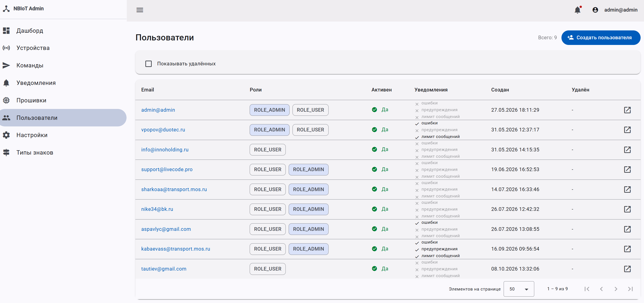Open Дашборд in the sidebar
The height and width of the screenshot is (303, 644).
pyautogui.click(x=63, y=30)
